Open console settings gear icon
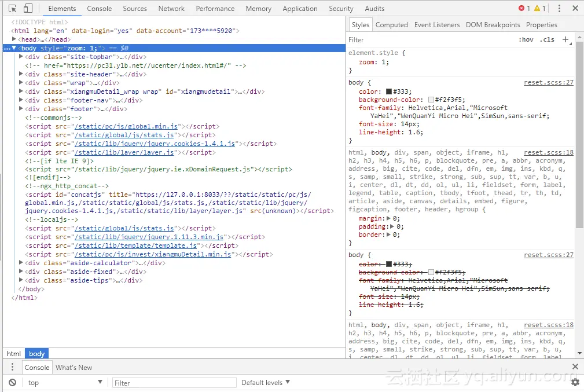Viewport: 584px width, 392px height. (575, 382)
